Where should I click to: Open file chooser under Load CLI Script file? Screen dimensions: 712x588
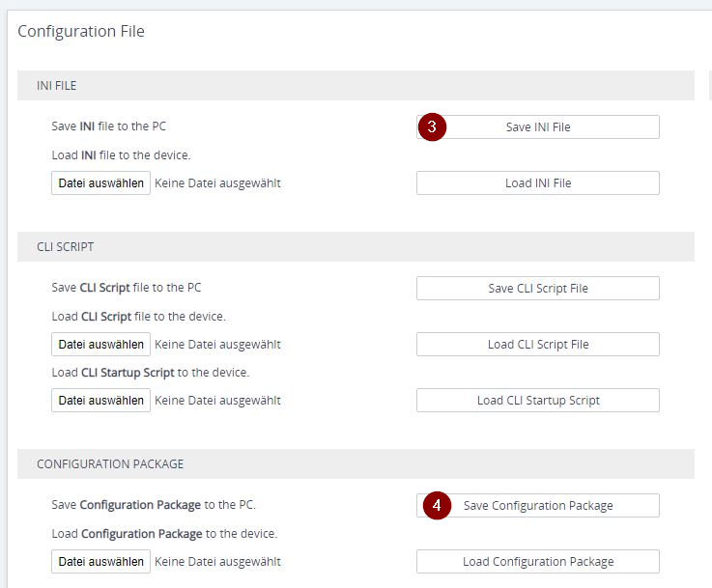100,345
